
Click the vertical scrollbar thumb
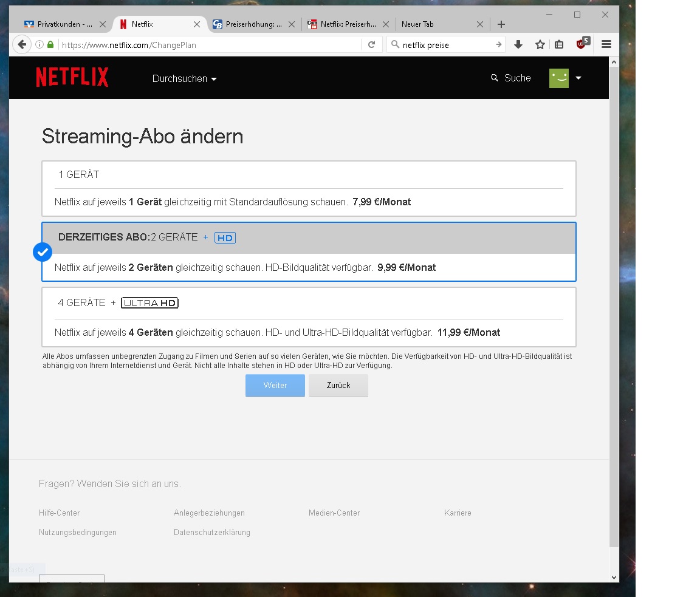pyautogui.click(x=614, y=307)
